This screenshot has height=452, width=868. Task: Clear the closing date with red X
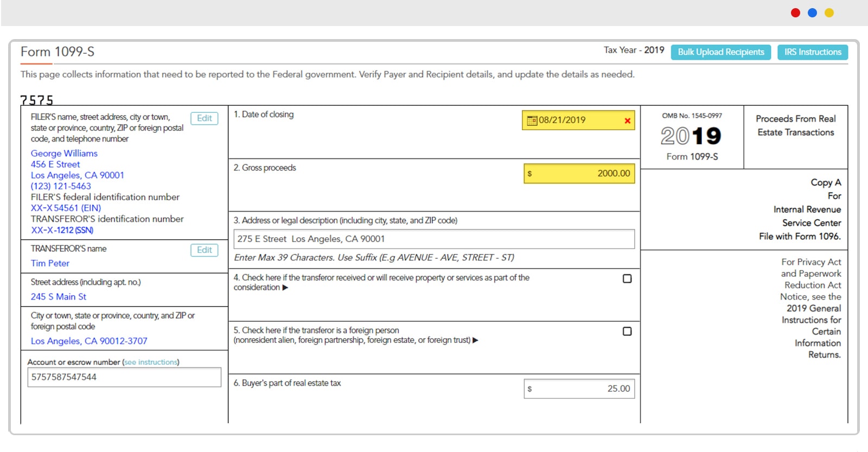[627, 120]
